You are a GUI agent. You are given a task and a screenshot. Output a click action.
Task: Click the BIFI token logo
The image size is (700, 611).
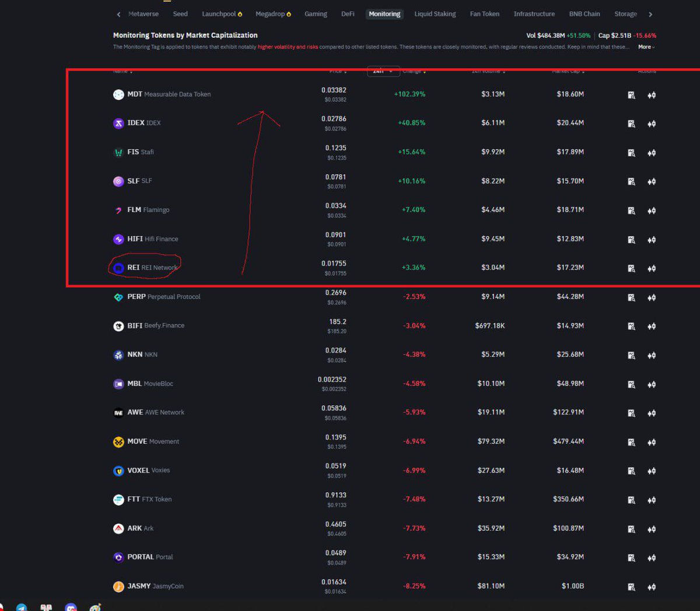click(118, 326)
